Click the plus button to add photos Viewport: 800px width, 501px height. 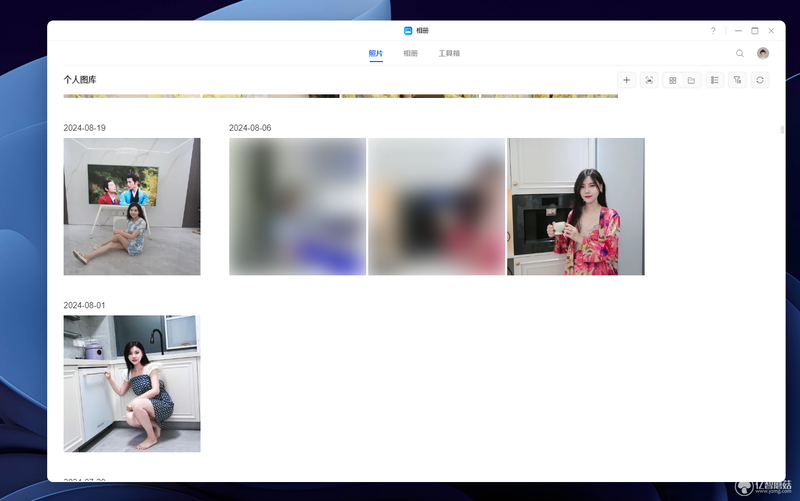tap(626, 80)
